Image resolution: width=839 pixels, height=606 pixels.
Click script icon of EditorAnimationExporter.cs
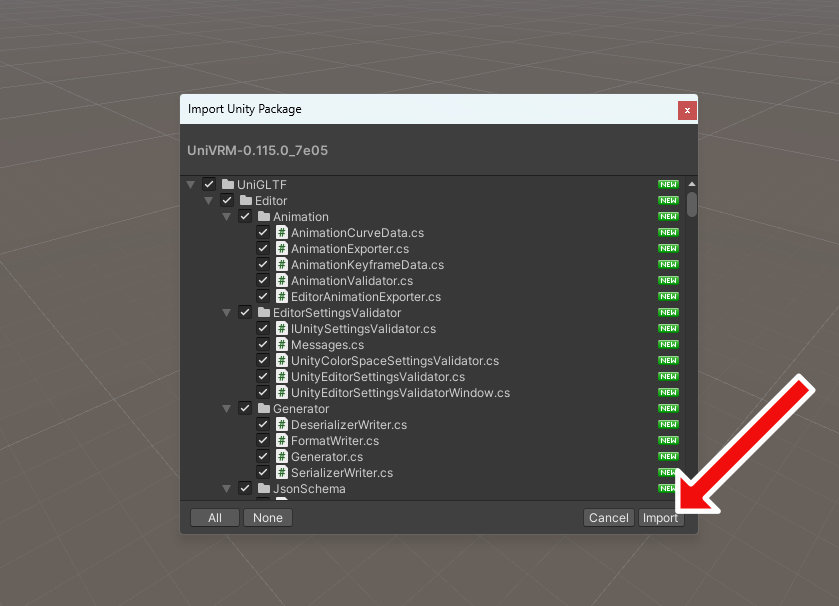[x=282, y=296]
